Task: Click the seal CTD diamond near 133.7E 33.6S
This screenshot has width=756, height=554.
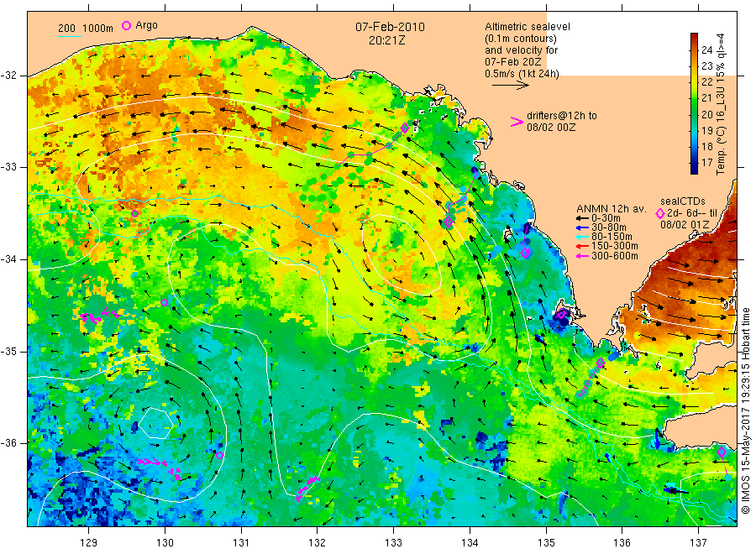Action: (x=449, y=222)
